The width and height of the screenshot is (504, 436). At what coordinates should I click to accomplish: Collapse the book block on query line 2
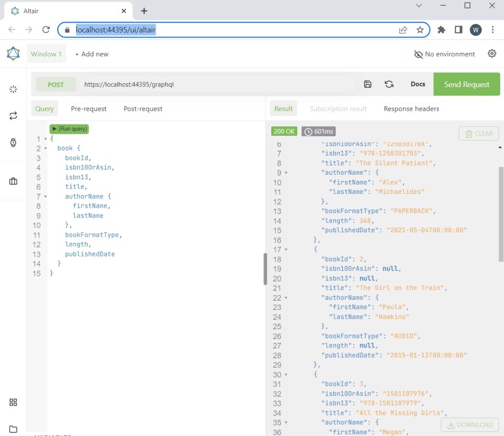coord(46,148)
